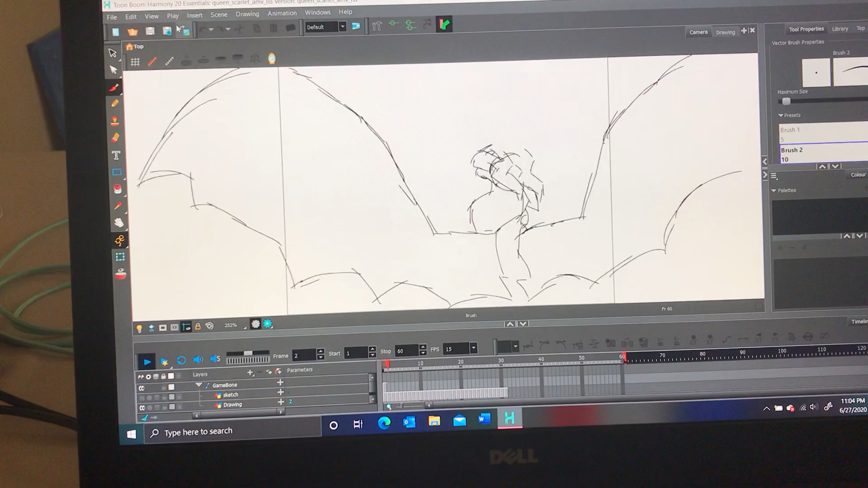Screen dimensions: 868x488
Task: Open the Animation menu
Action: [282, 13]
